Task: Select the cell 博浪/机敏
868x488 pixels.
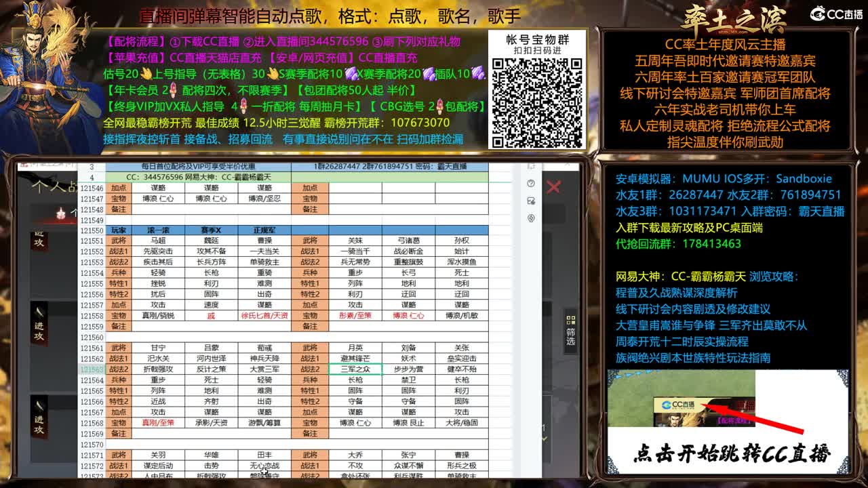Action: pyautogui.click(x=462, y=316)
